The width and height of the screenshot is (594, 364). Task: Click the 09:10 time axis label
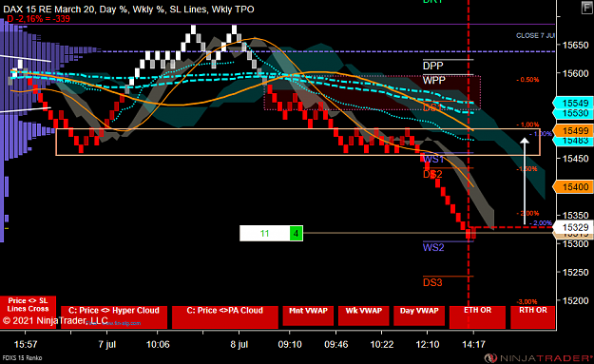(290, 345)
